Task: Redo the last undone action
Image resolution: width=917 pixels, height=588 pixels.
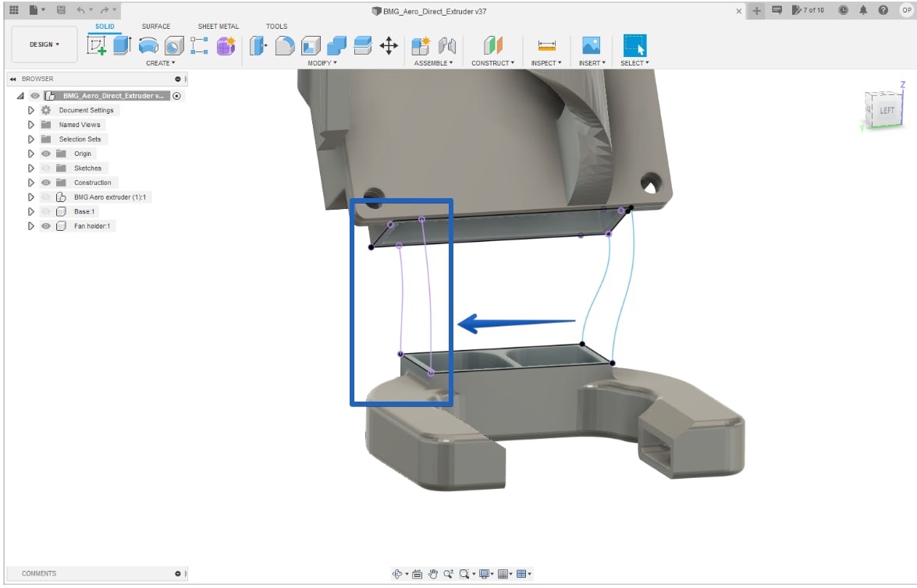Action: [104, 10]
